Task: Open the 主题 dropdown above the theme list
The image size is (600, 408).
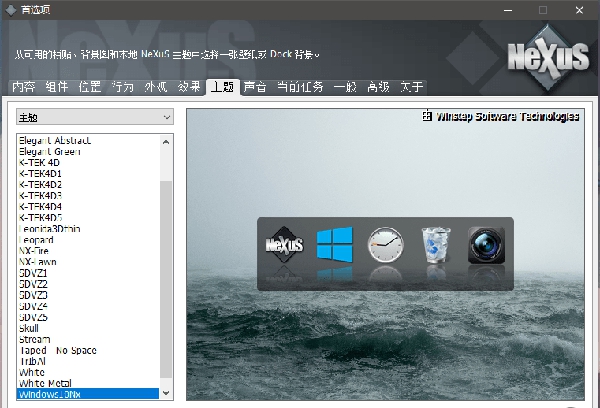Action: [95, 117]
